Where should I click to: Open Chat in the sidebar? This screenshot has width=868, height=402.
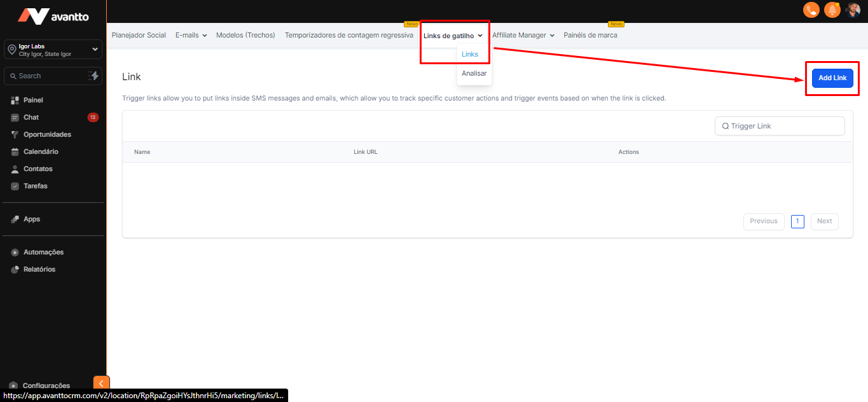click(x=31, y=118)
